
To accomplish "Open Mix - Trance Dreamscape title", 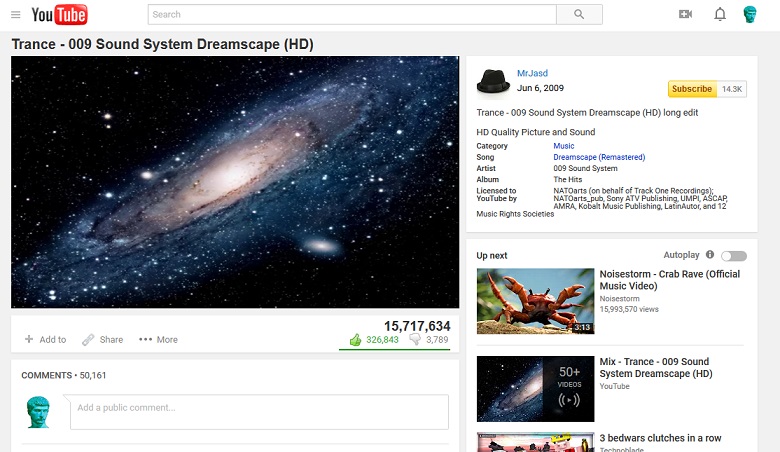I will click(656, 367).
